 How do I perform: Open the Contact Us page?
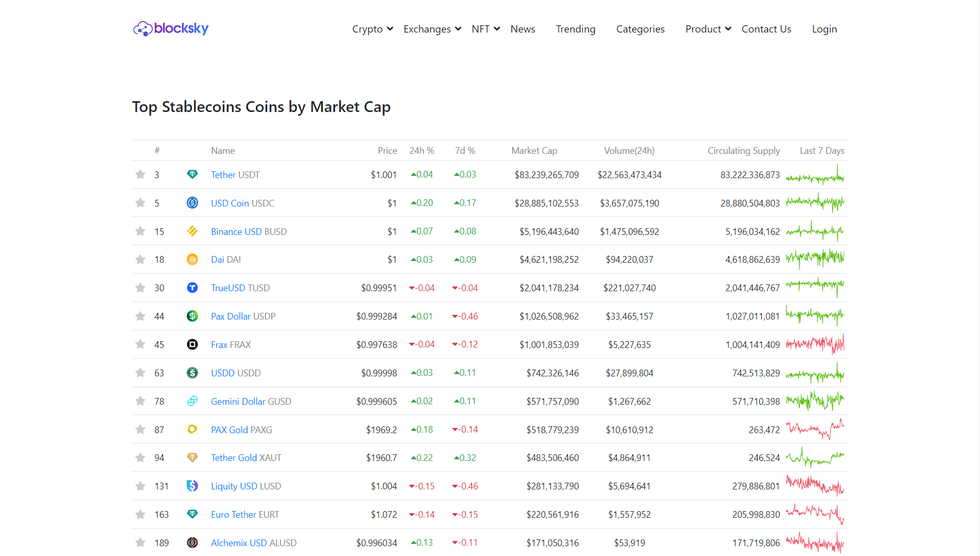766,29
